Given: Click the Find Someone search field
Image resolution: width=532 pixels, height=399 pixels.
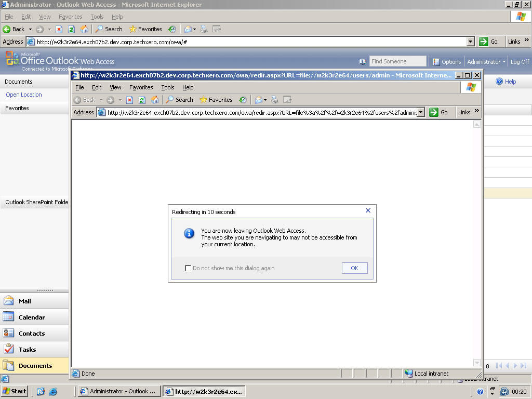Looking at the screenshot, I should 397,61.
